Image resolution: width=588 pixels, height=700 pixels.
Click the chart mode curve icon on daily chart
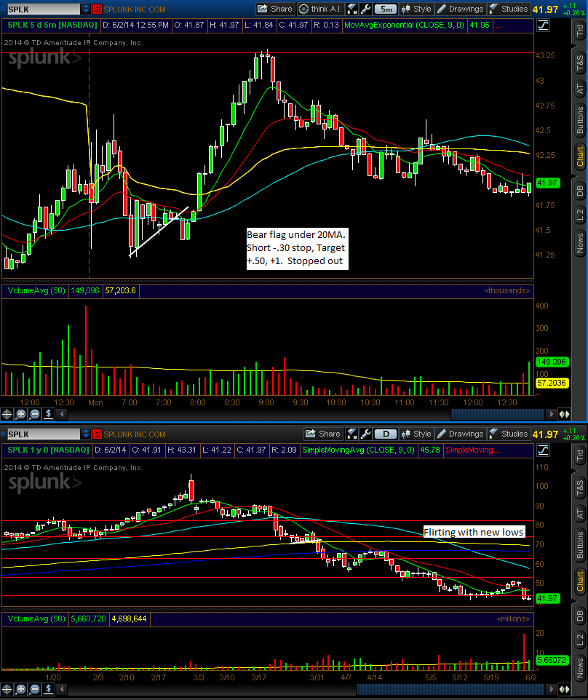544,450
